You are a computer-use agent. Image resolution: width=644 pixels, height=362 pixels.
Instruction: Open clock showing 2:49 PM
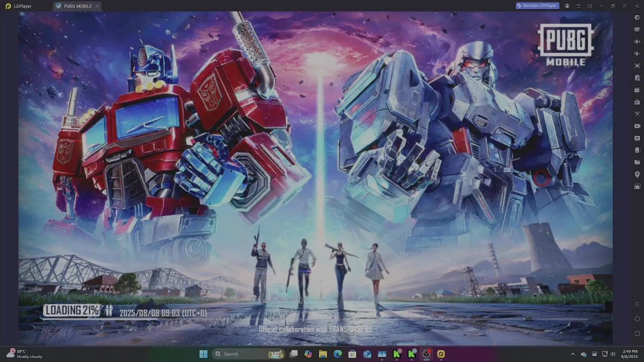pyautogui.click(x=630, y=354)
